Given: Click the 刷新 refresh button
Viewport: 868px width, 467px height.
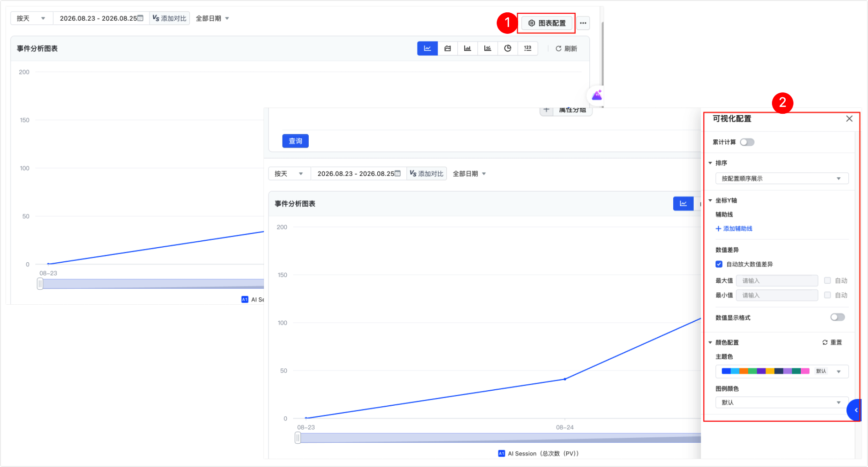Looking at the screenshot, I should point(566,48).
